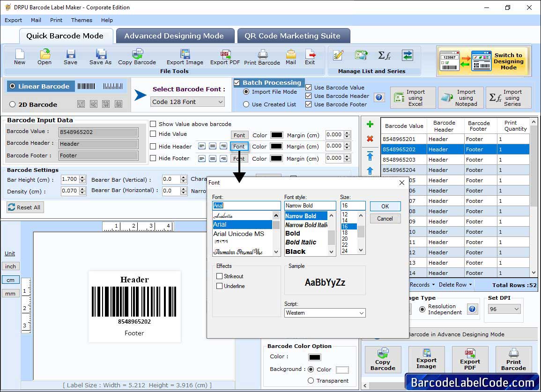541x392 pixels.
Task: Click the Exit toolbar icon
Action: coord(310,57)
